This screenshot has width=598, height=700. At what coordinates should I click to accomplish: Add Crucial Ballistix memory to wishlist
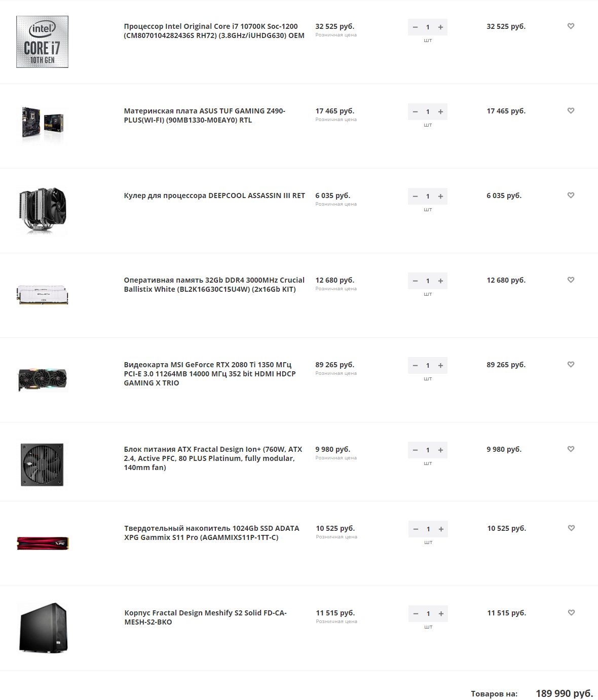coord(571,280)
